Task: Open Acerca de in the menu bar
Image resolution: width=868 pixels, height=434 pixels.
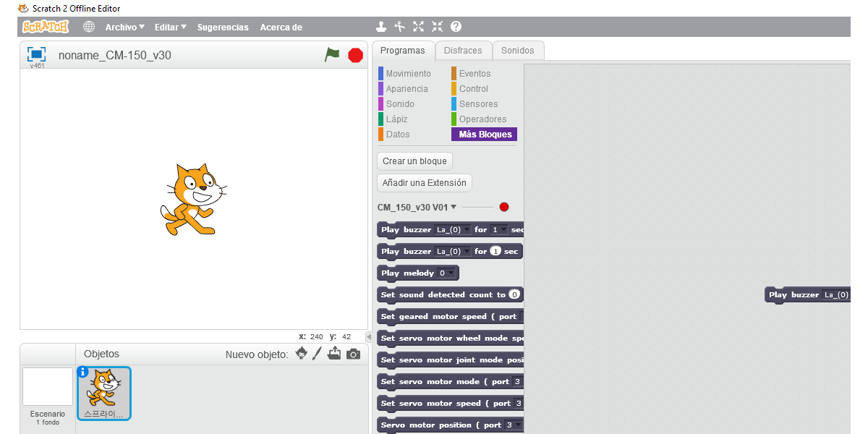Action: pyautogui.click(x=281, y=27)
